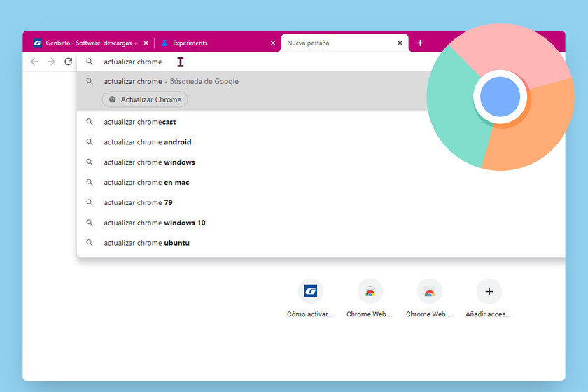The width and height of the screenshot is (588, 392).
Task: Select the Nueva pestaña tab
Action: [344, 43]
